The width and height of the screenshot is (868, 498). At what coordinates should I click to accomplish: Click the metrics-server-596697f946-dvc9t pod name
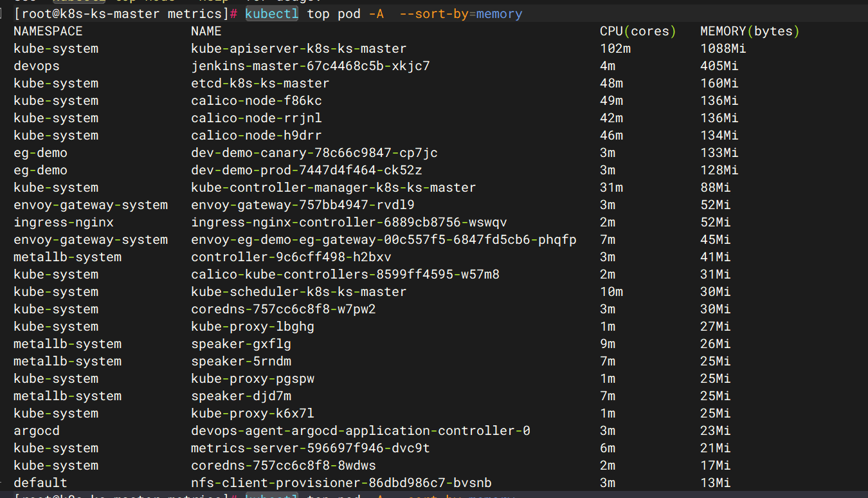[x=310, y=448]
